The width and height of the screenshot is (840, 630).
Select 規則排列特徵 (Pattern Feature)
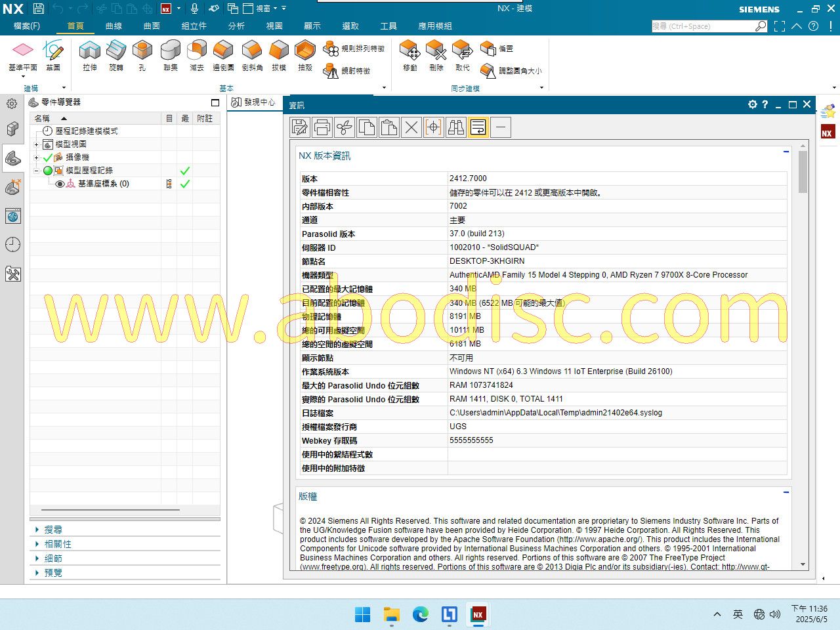[x=354, y=49]
